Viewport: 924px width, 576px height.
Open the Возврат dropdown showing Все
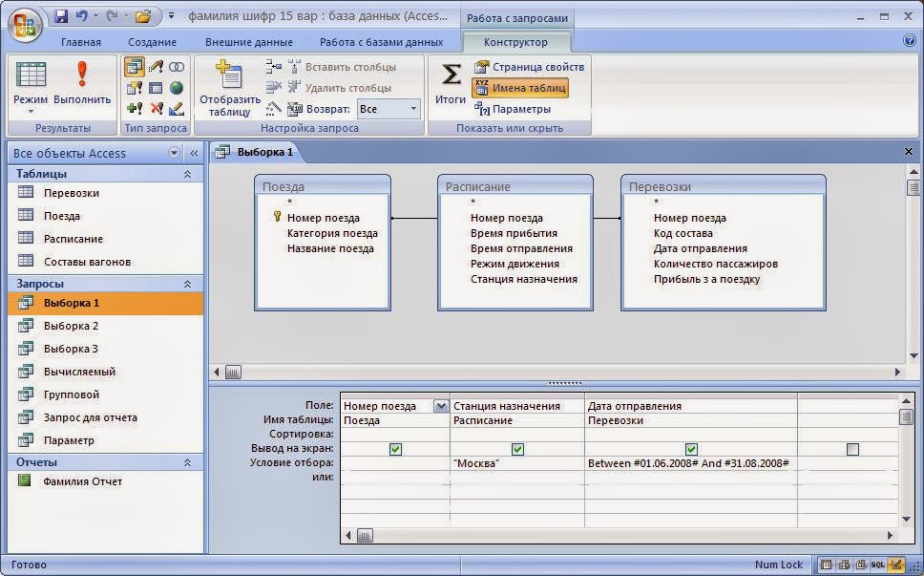click(412, 108)
